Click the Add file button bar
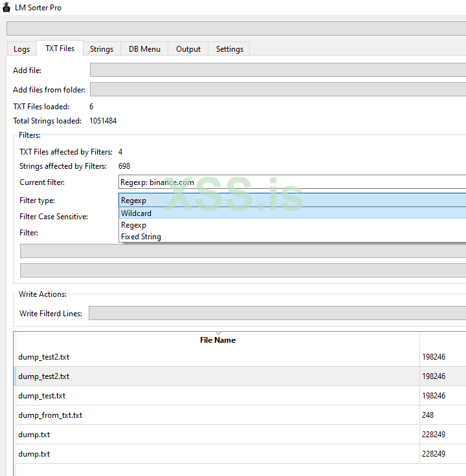 [278, 70]
